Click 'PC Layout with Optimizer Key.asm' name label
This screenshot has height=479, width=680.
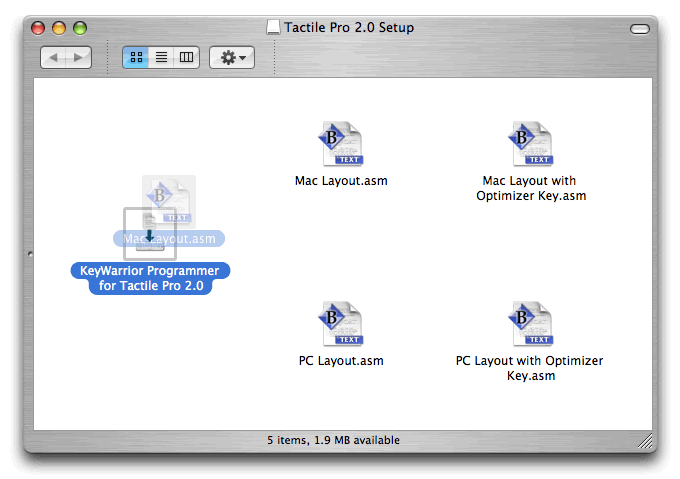click(530, 368)
